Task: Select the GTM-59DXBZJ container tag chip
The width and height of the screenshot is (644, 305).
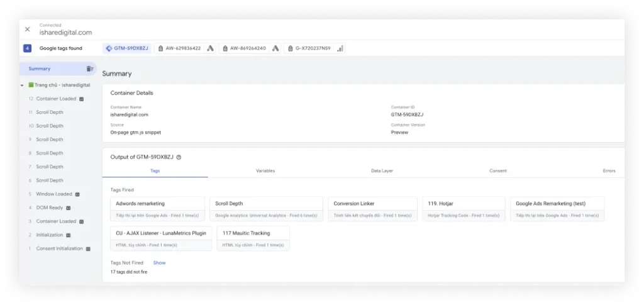Action: pyautogui.click(x=127, y=48)
